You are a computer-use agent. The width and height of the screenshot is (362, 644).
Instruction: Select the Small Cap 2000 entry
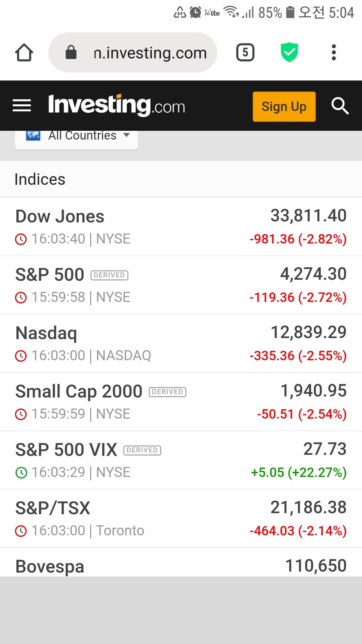181,402
